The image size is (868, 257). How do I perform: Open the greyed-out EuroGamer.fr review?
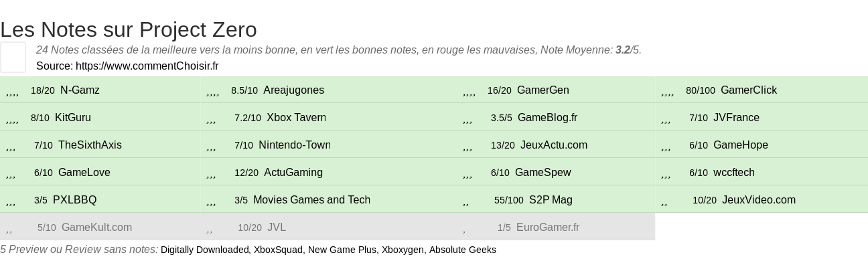(x=548, y=227)
